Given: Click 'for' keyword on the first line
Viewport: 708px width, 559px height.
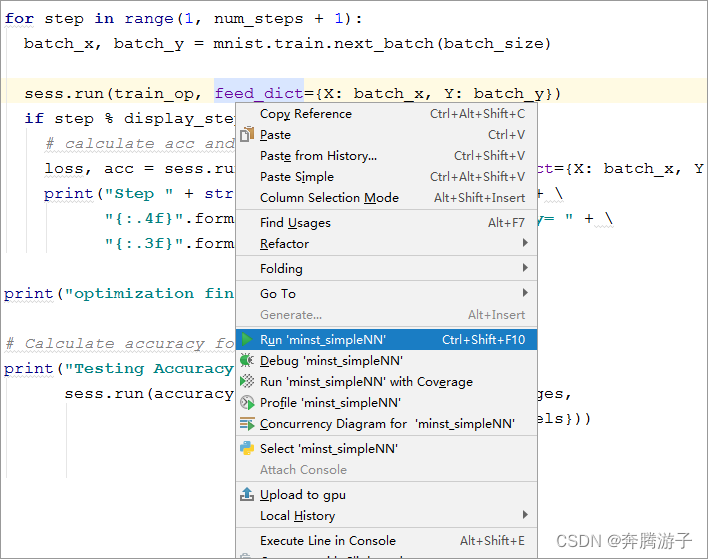Looking at the screenshot, I should click(19, 19).
